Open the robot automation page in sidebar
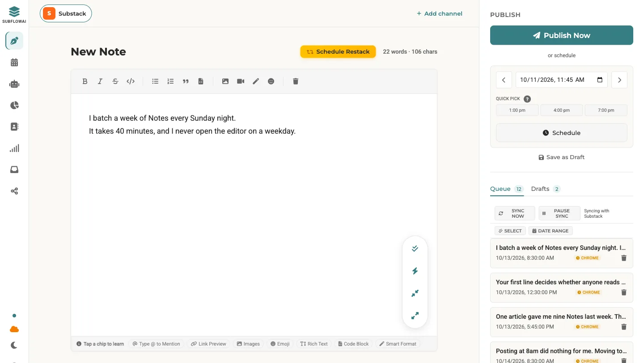The image size is (644, 363). (14, 84)
